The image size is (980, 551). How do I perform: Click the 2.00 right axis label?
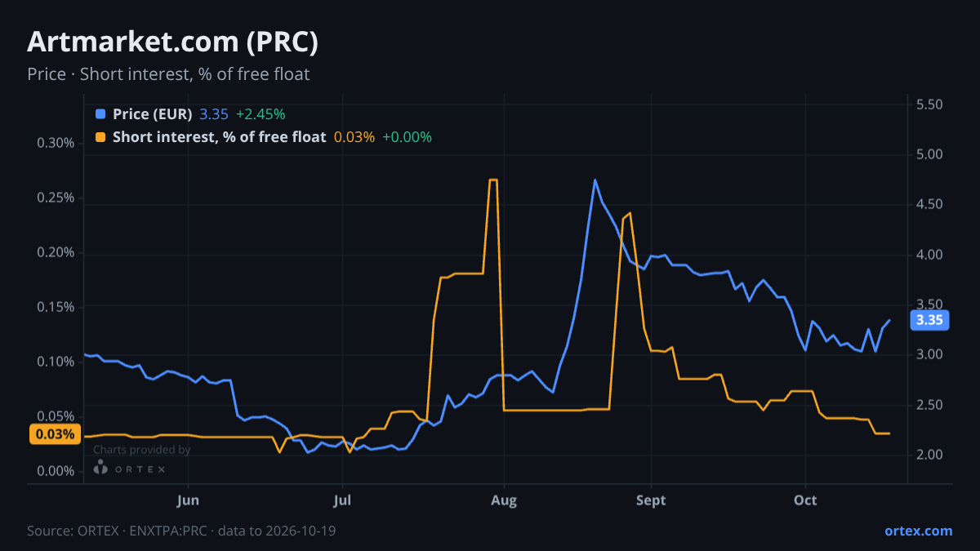[929, 455]
